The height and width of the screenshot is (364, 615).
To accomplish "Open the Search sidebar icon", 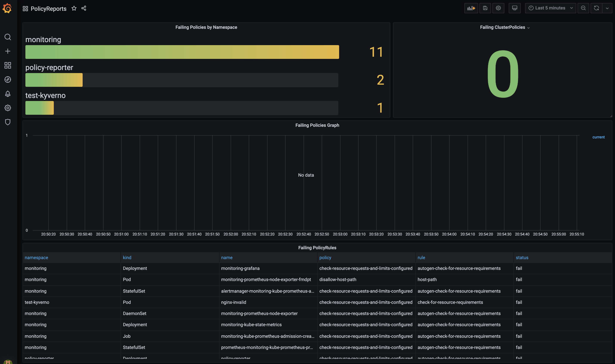I will pyautogui.click(x=8, y=37).
